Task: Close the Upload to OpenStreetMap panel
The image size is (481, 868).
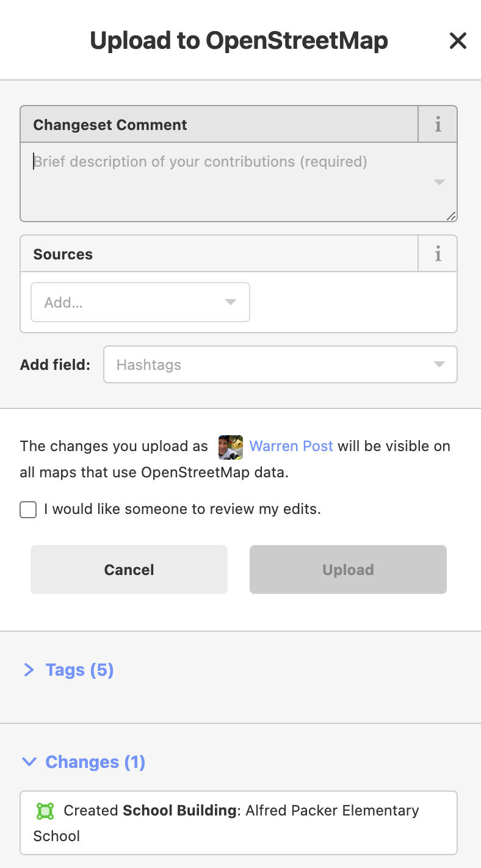Action: (458, 41)
